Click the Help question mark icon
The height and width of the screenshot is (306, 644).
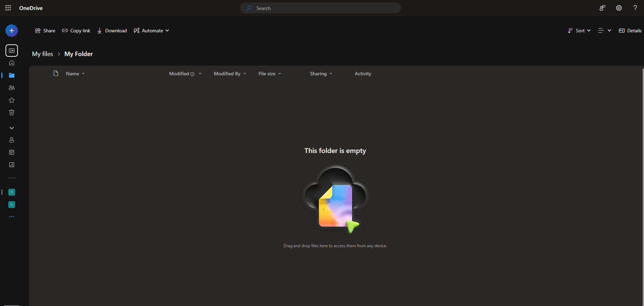pyautogui.click(x=635, y=8)
